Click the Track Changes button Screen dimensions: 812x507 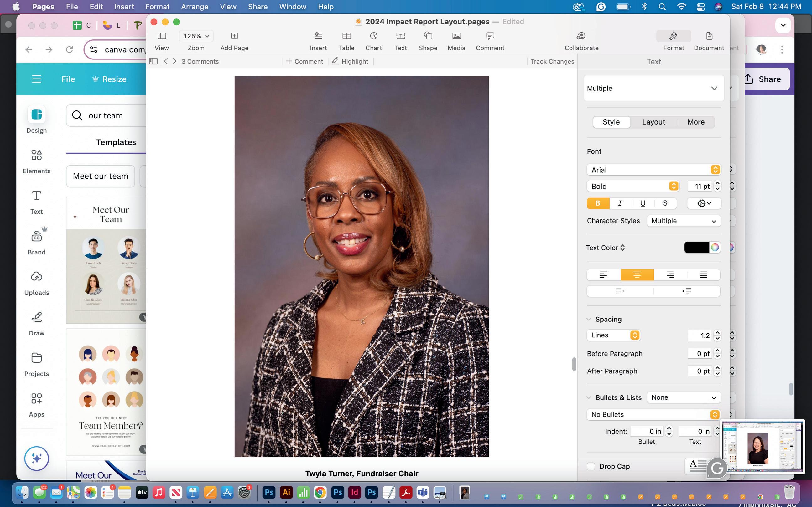pyautogui.click(x=552, y=61)
